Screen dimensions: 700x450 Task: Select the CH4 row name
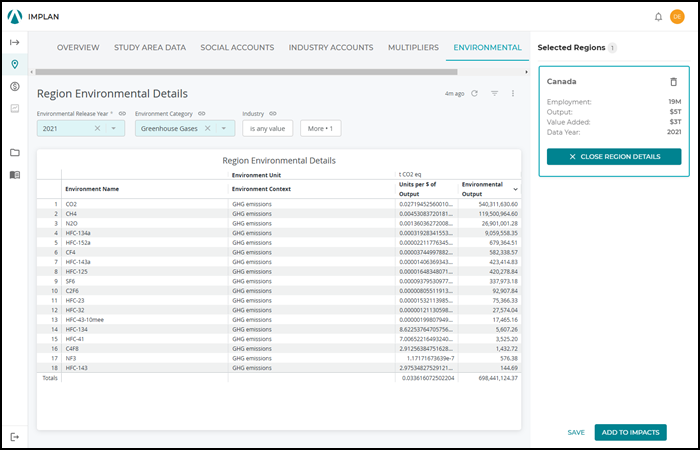pos(71,214)
